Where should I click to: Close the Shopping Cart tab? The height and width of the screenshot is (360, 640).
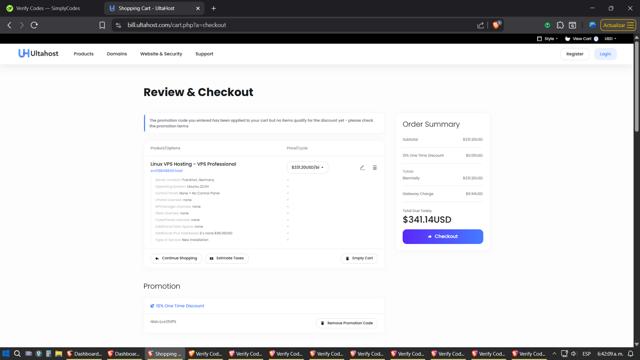(x=198, y=8)
